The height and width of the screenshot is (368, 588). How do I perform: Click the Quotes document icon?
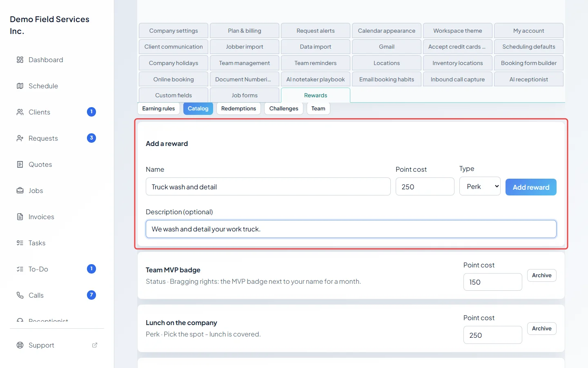(20, 164)
